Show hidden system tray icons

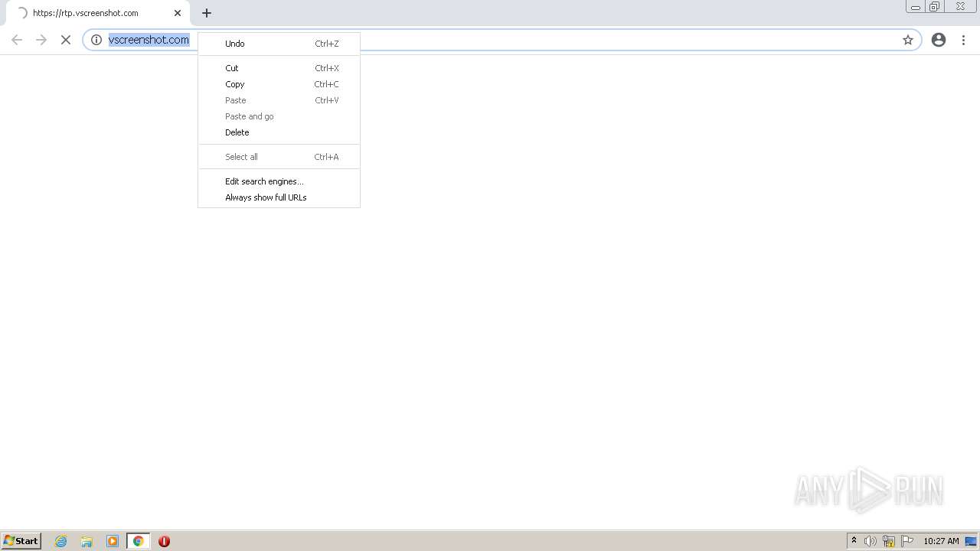click(854, 541)
